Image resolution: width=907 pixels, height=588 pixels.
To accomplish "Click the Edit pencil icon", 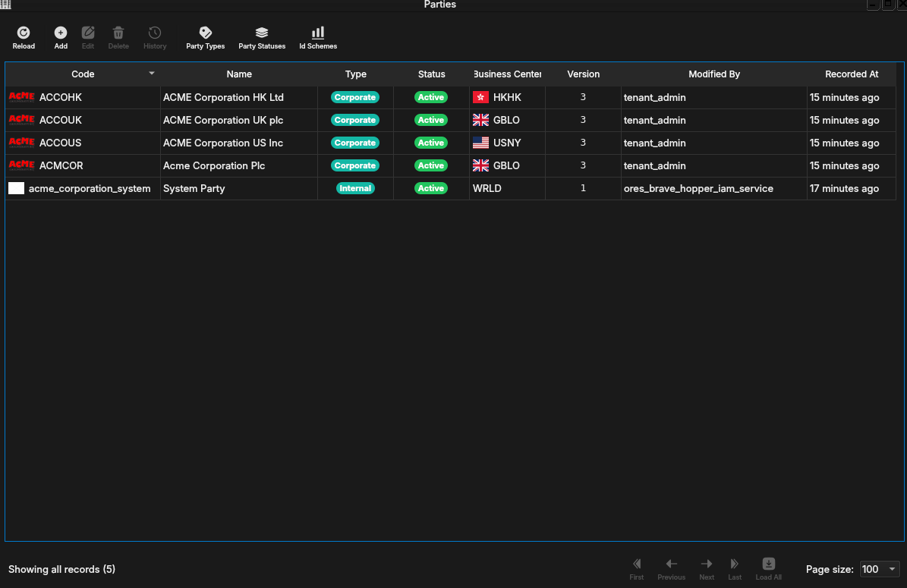I will pos(88,33).
